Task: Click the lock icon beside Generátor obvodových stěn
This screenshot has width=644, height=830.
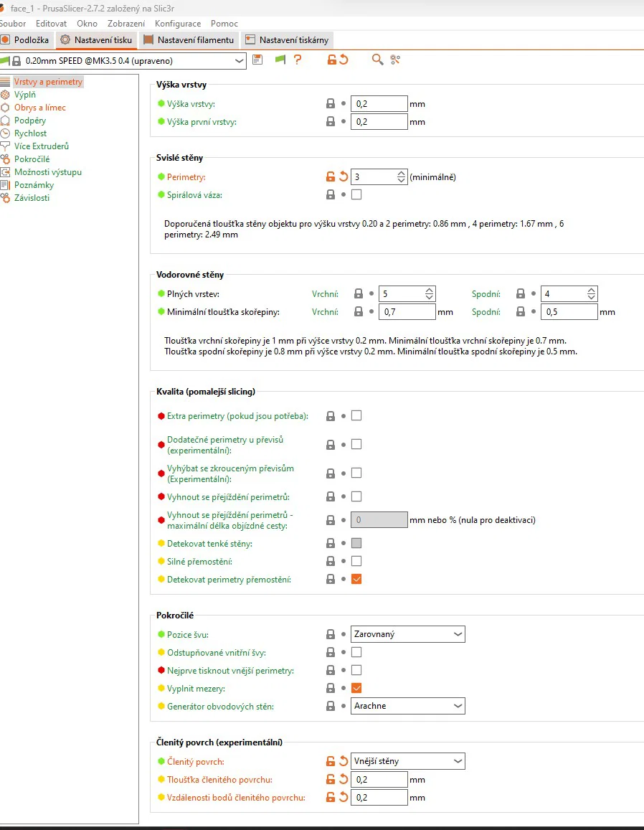Action: 331,706
